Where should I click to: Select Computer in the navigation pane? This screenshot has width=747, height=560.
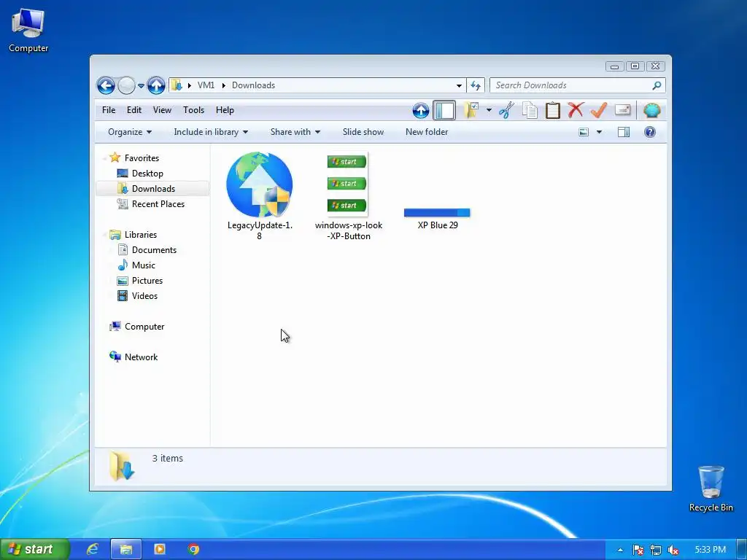[136, 327]
